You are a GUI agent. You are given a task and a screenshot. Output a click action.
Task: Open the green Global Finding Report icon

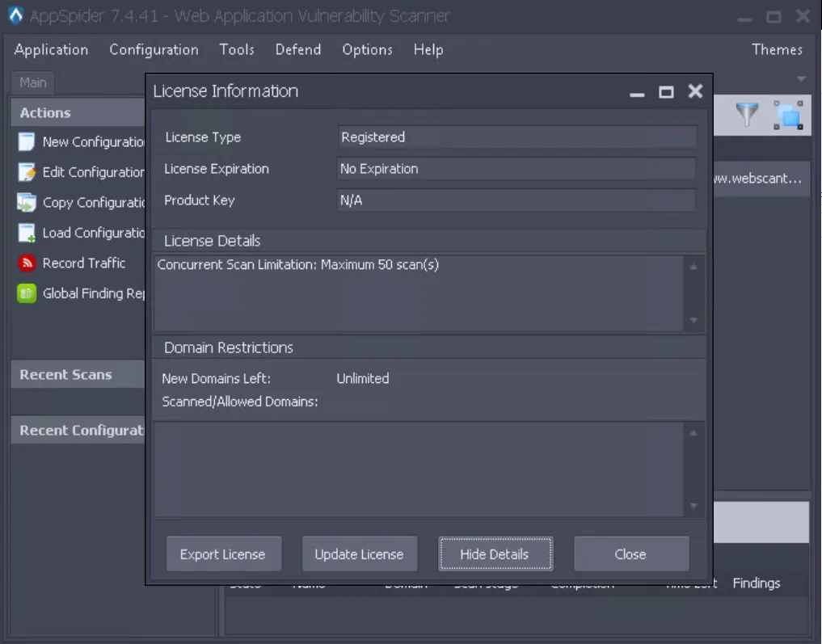click(26, 293)
